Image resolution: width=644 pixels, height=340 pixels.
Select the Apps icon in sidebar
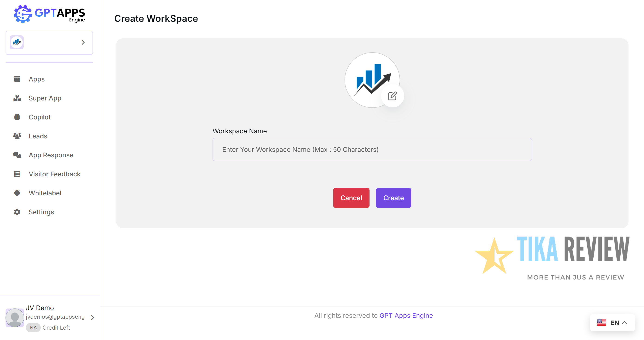[x=17, y=79]
